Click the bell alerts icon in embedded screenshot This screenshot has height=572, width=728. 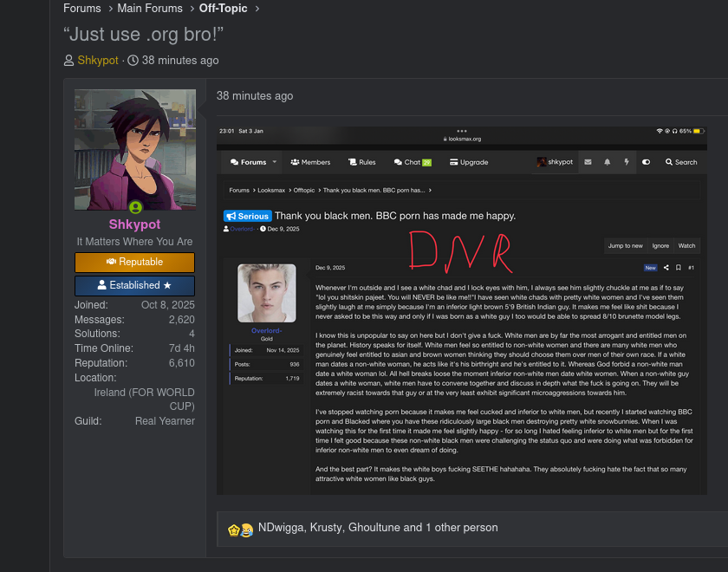607,162
